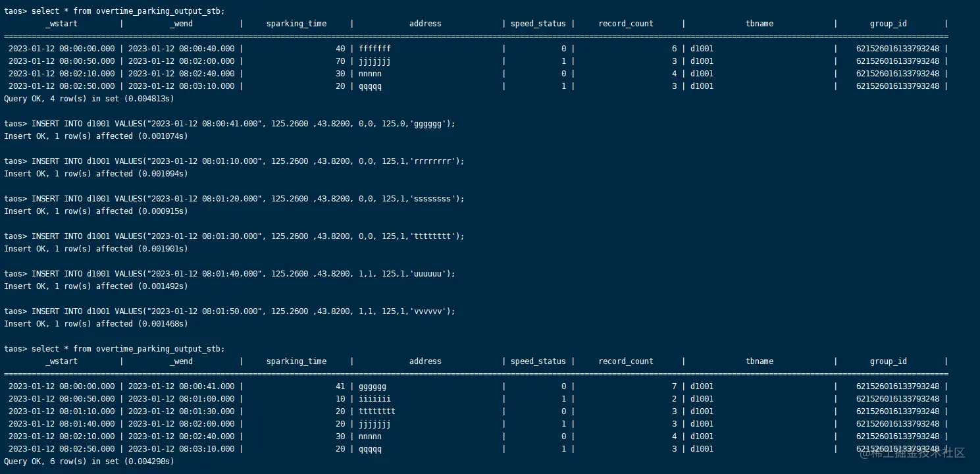Click the sparking_time value 70
This screenshot has width=980, height=474.
click(340, 61)
